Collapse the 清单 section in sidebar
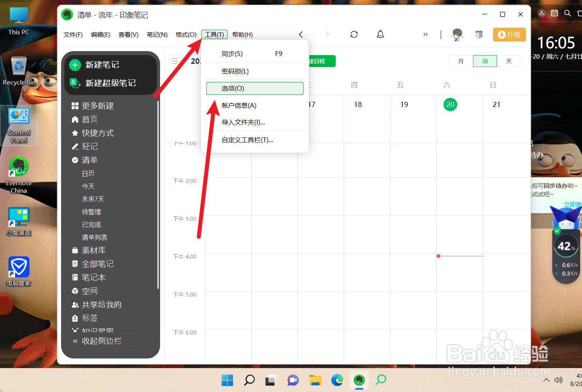The height and width of the screenshot is (392, 582). [x=75, y=160]
